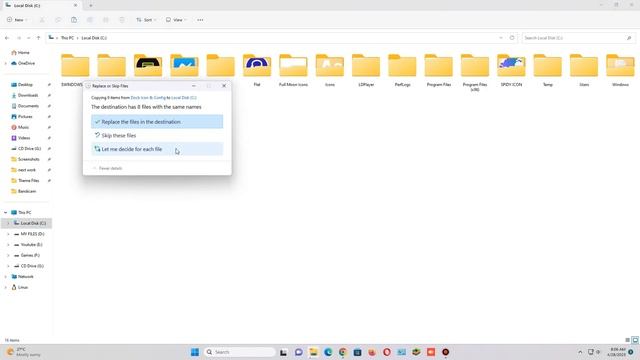Switch to large icons view in status bar

click(x=635, y=340)
